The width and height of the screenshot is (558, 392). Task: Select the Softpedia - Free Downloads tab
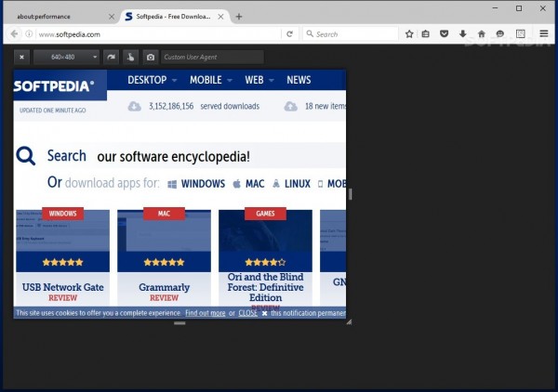tap(173, 17)
